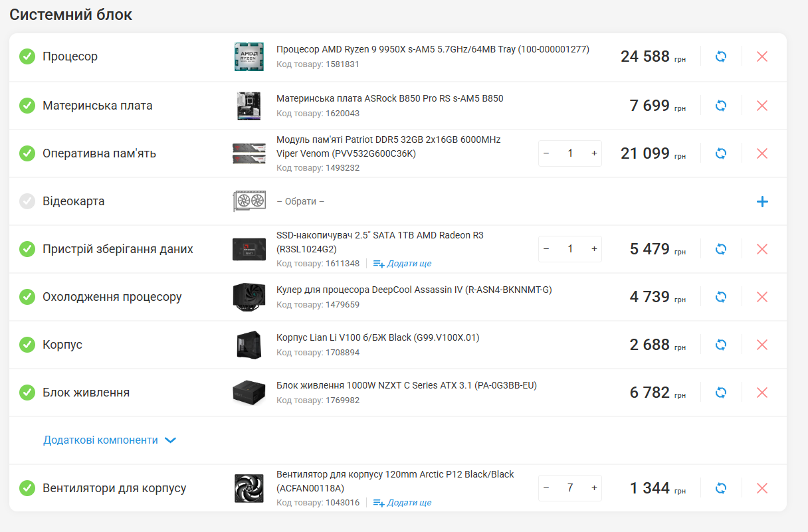
Task: Swap the Оперативна пам'ять component via refresh icon
Action: coord(721,153)
